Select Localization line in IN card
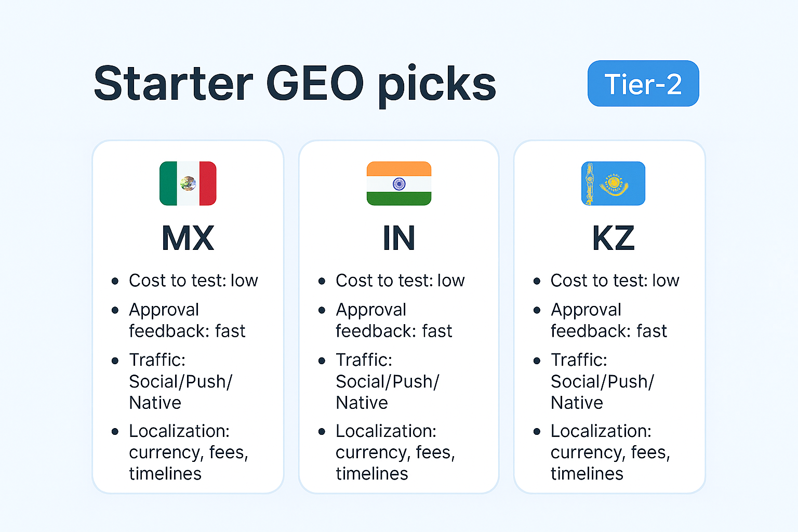 point(395,452)
